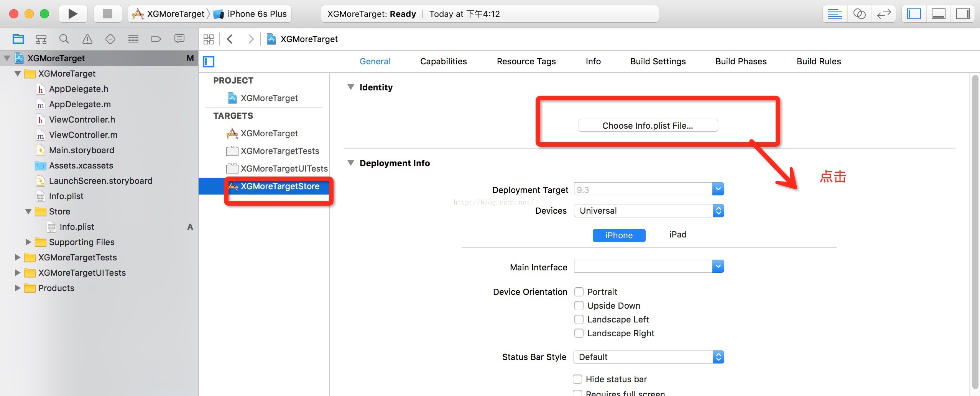Image resolution: width=980 pixels, height=396 pixels.
Task: Toggle the Navigator panel visibility
Action: coord(914,14)
